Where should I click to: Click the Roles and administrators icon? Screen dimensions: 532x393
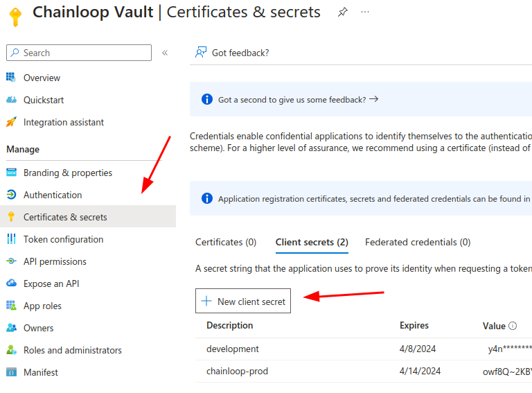[x=11, y=349]
